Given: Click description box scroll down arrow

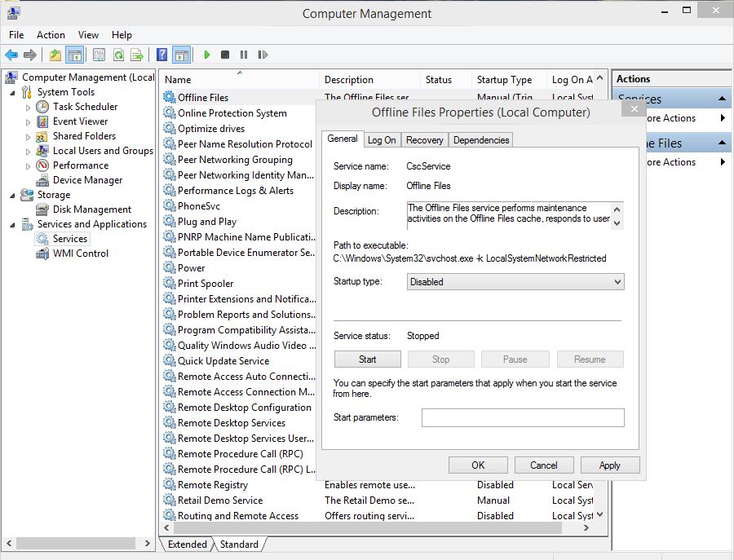Looking at the screenshot, I should [x=617, y=223].
